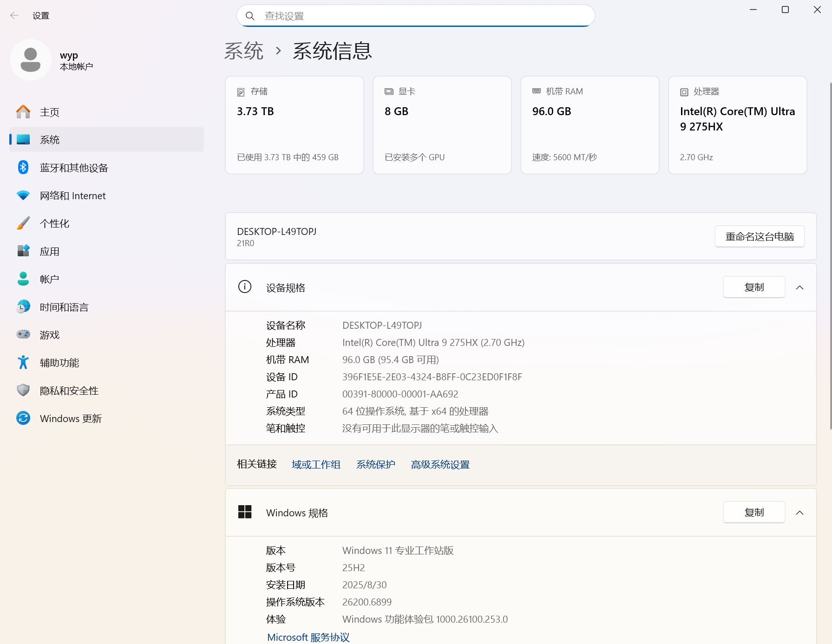
Task: Open 主页 in the sidebar
Action: pos(106,112)
